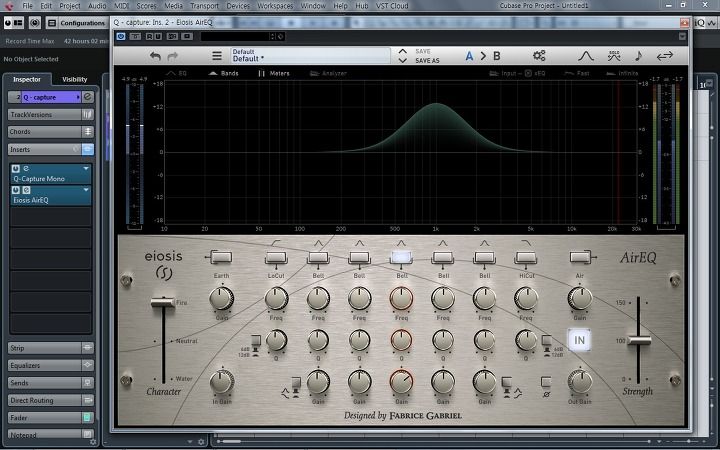Open AirEQ settings gears icon
The height and width of the screenshot is (450, 720).
[539, 56]
